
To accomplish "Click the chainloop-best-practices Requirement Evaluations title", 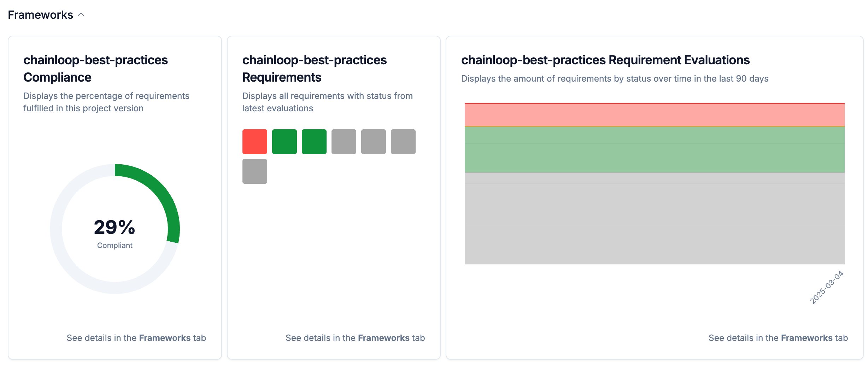I will tap(605, 60).
